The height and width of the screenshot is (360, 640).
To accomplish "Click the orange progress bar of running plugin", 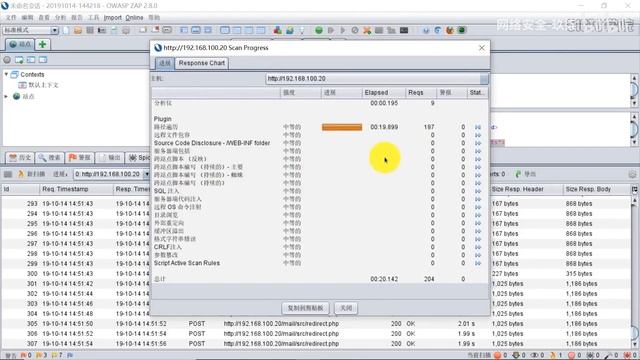I will 342,127.
